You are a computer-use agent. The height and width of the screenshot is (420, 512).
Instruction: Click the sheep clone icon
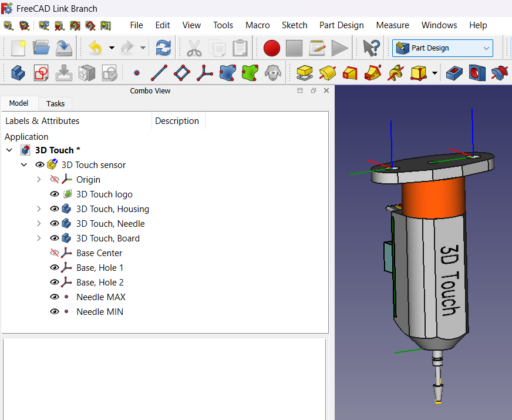(x=273, y=72)
